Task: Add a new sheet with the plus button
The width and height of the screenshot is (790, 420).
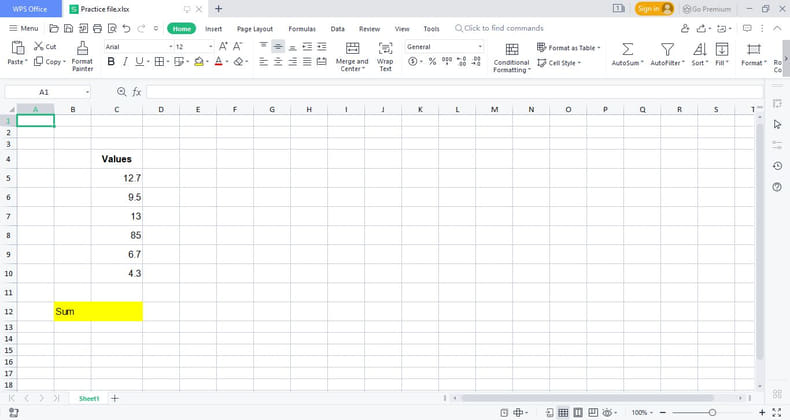Action: pyautogui.click(x=115, y=398)
